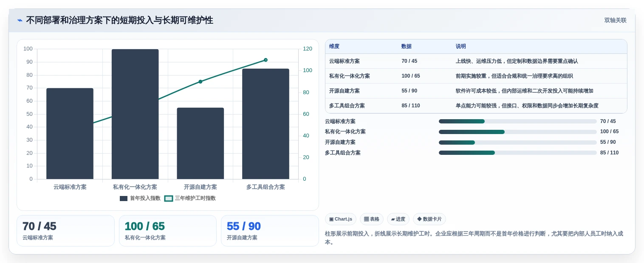
Task: Click the 私有化一体化方案 bar in the chart
Action: pyautogui.click(x=135, y=114)
